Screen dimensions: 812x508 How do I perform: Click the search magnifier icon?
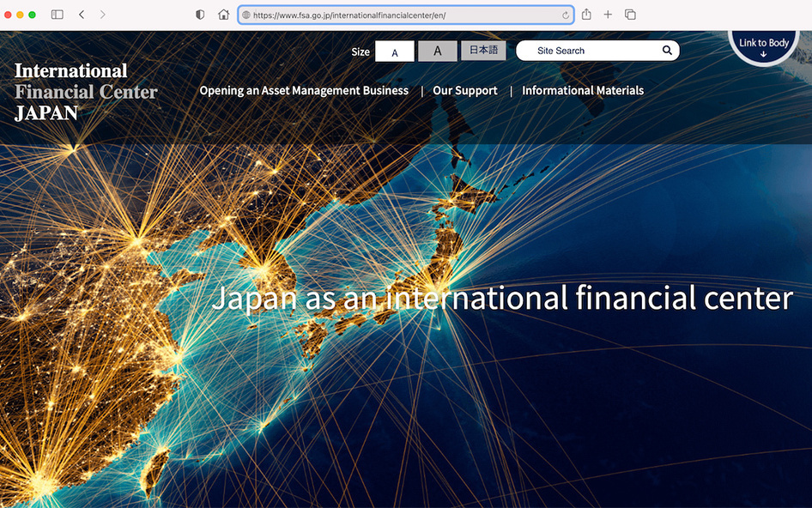coord(667,51)
